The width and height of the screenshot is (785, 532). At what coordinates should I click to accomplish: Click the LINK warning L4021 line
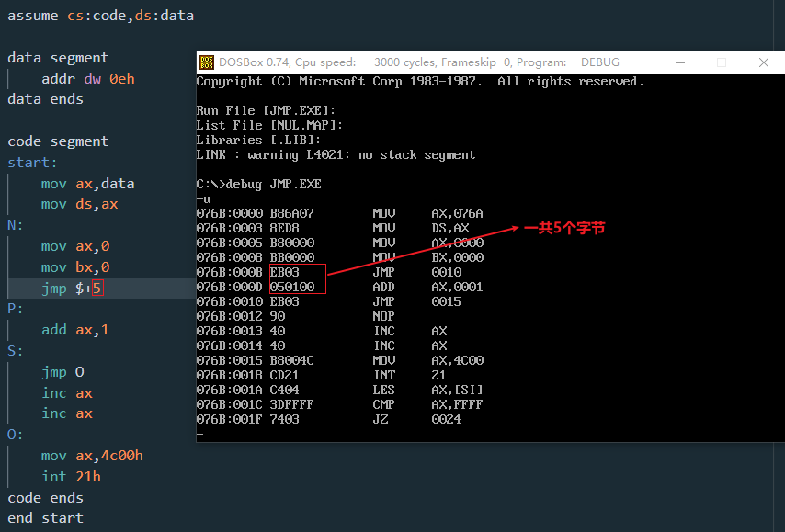click(336, 154)
